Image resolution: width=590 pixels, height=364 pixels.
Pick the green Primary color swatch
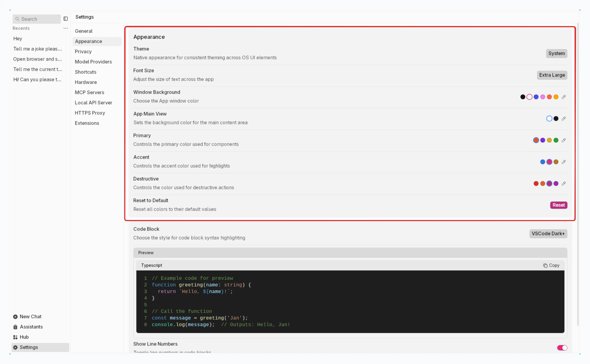point(556,140)
